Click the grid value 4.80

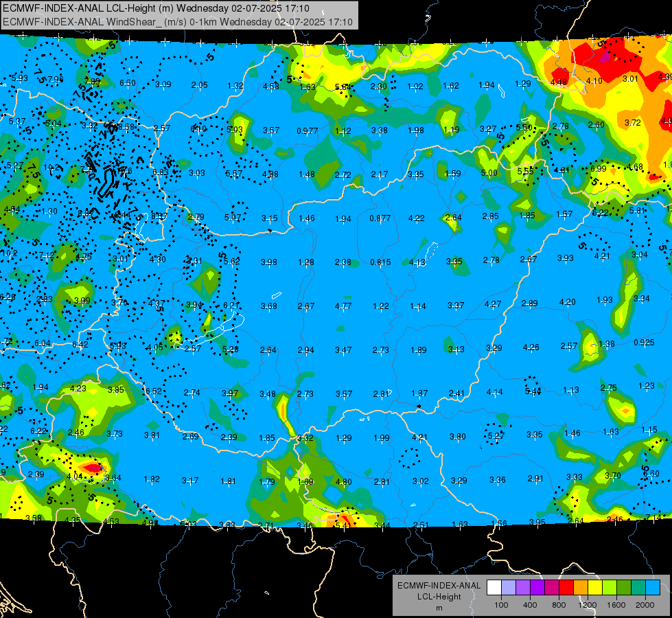click(343, 481)
